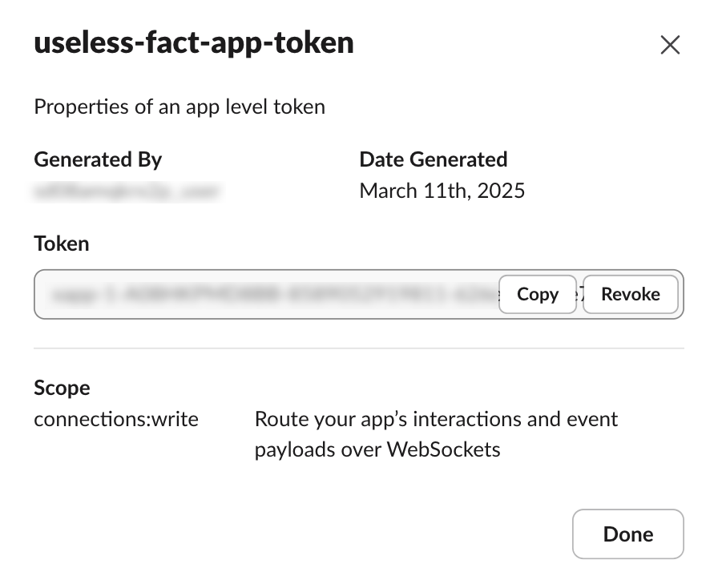Click the Token field label

point(62,244)
